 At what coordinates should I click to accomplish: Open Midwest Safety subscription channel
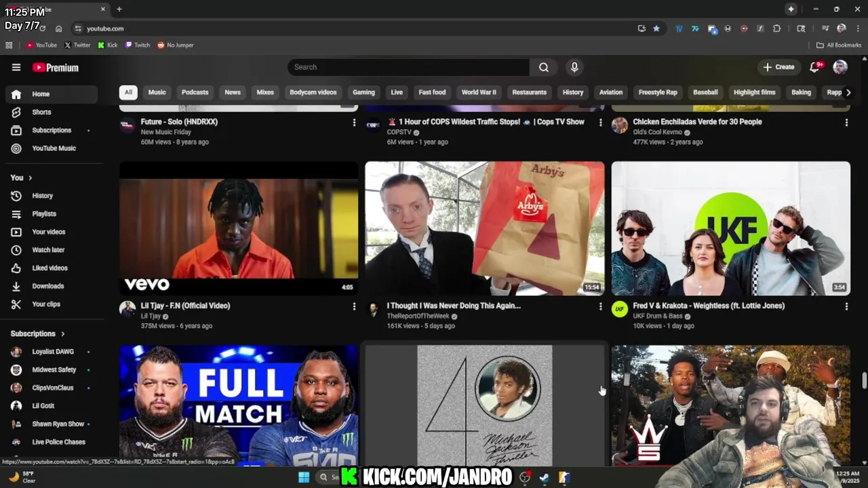click(51, 370)
